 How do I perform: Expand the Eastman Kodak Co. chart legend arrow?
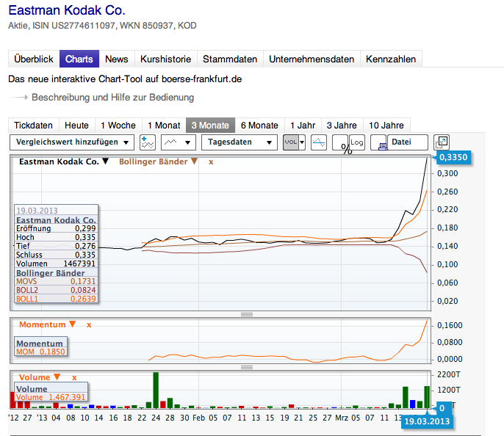pyautogui.click(x=106, y=161)
